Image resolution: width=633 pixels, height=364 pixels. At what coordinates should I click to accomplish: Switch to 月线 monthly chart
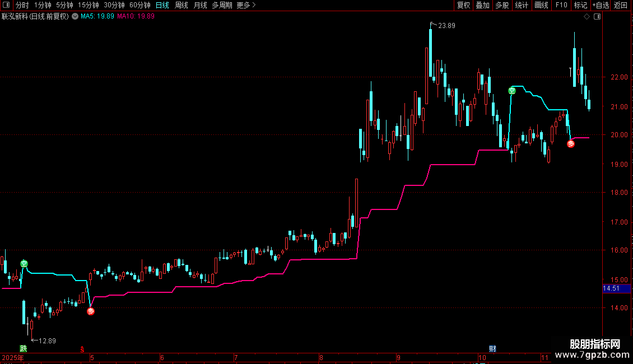click(200, 5)
